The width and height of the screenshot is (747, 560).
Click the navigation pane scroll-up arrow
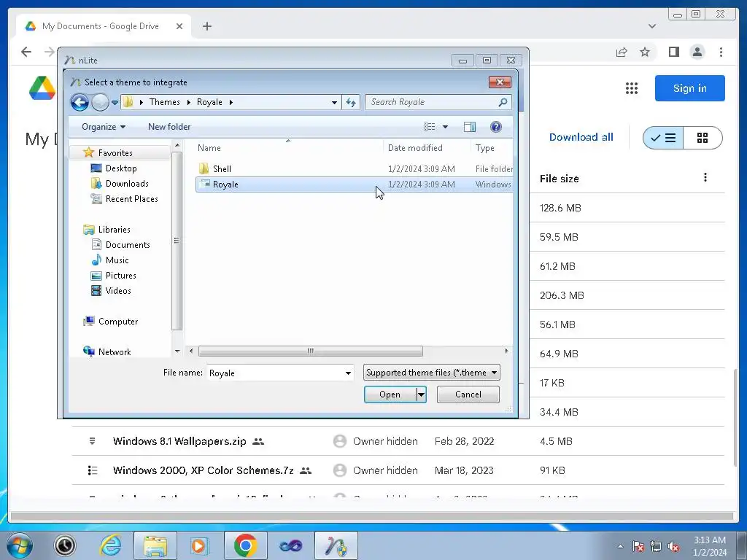point(177,145)
